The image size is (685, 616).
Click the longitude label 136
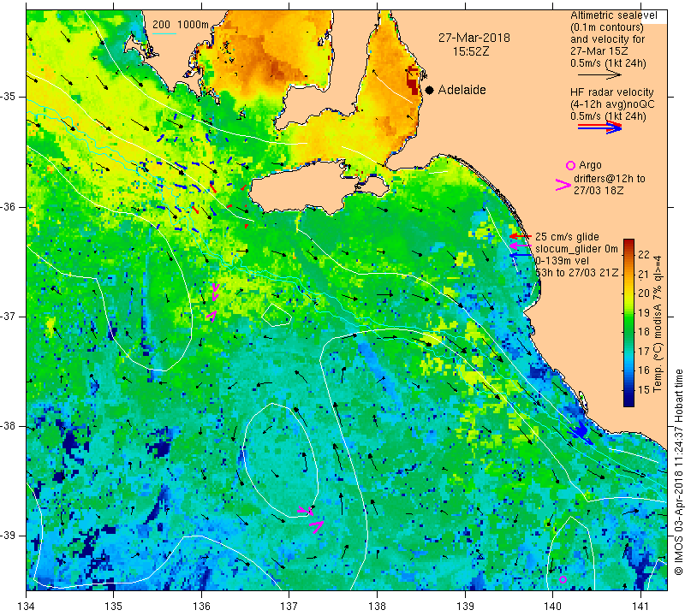[x=201, y=607]
